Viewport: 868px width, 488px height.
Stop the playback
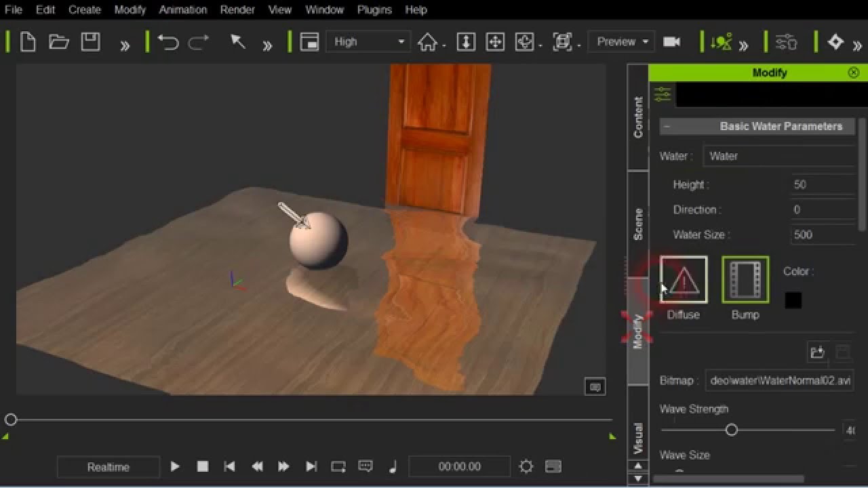click(202, 466)
